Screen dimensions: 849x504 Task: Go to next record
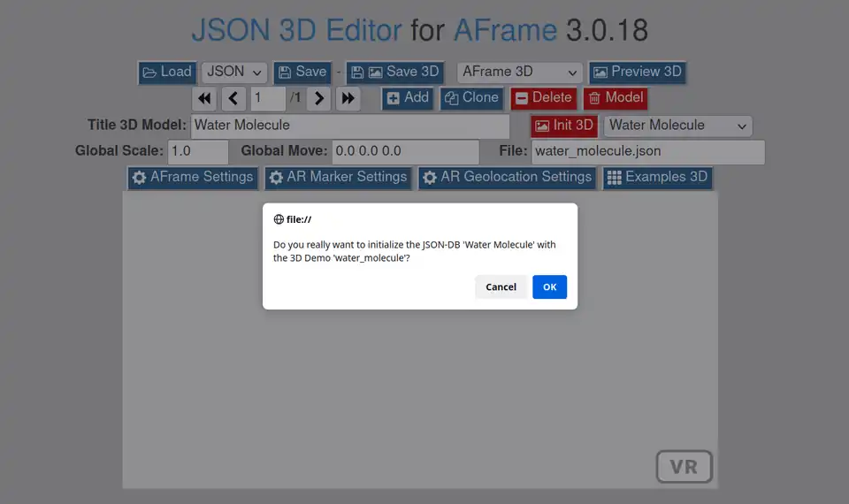point(318,98)
